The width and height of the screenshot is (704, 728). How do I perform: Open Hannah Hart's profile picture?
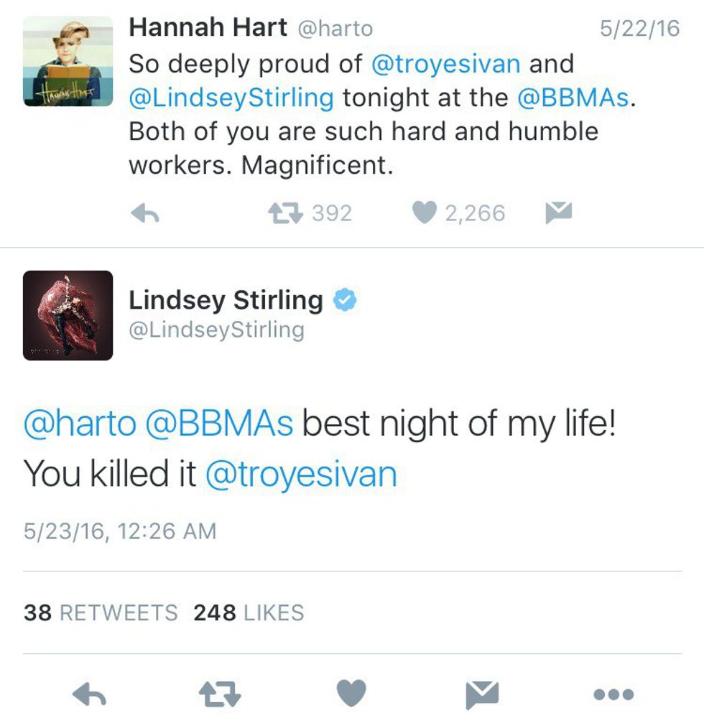click(68, 61)
